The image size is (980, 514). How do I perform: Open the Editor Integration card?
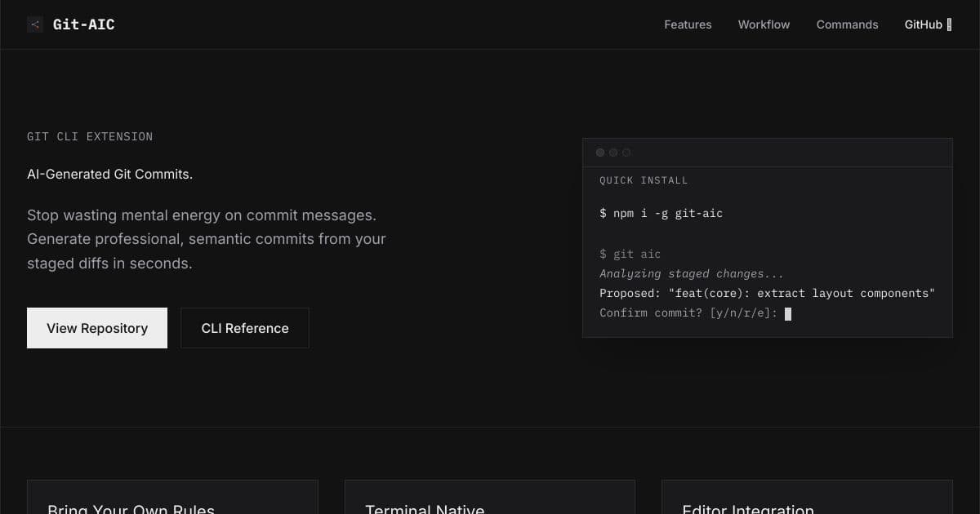pos(807,497)
